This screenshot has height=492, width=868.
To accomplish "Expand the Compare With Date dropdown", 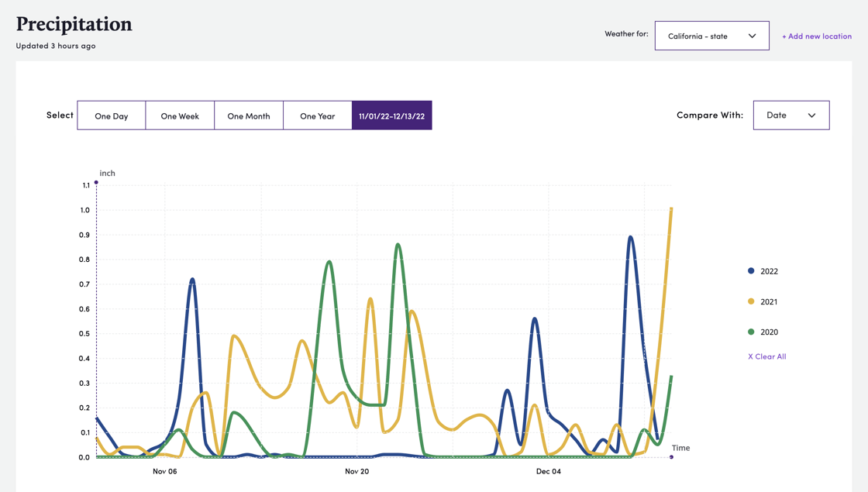I will pyautogui.click(x=790, y=115).
